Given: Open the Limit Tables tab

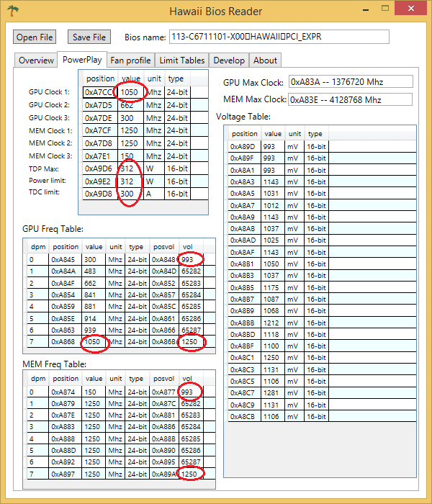Looking at the screenshot, I should tap(182, 60).
